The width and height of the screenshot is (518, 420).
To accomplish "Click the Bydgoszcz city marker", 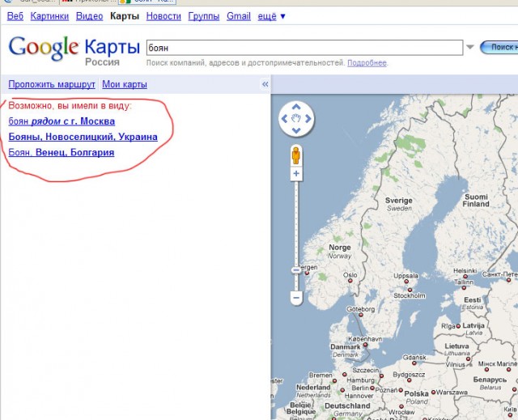I will pyautogui.click(x=410, y=380).
